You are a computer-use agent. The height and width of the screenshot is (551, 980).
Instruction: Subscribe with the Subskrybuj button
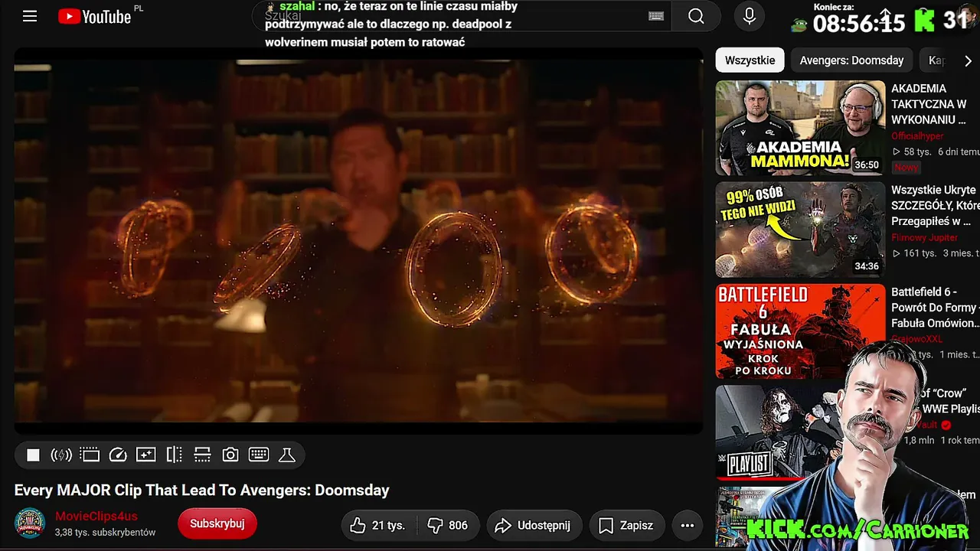click(x=217, y=523)
